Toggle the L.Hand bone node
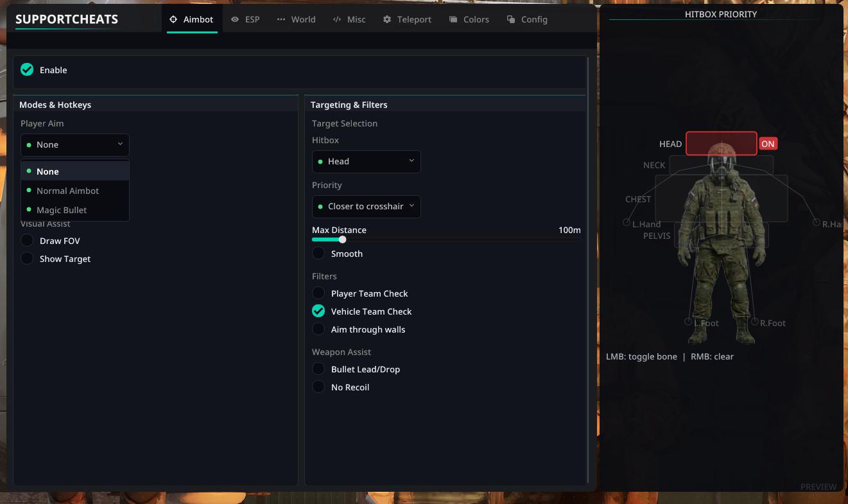 coord(626,222)
